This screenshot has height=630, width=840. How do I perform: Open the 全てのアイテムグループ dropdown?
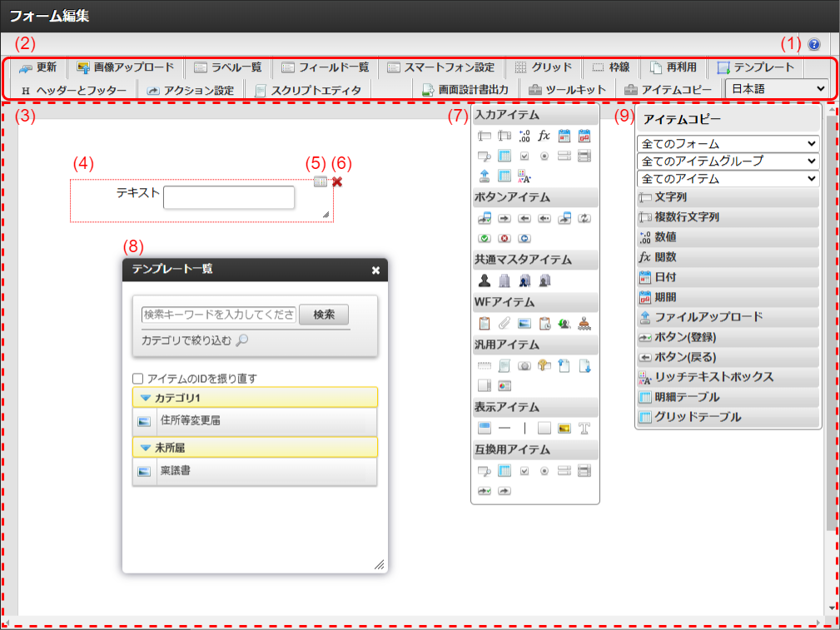point(727,161)
